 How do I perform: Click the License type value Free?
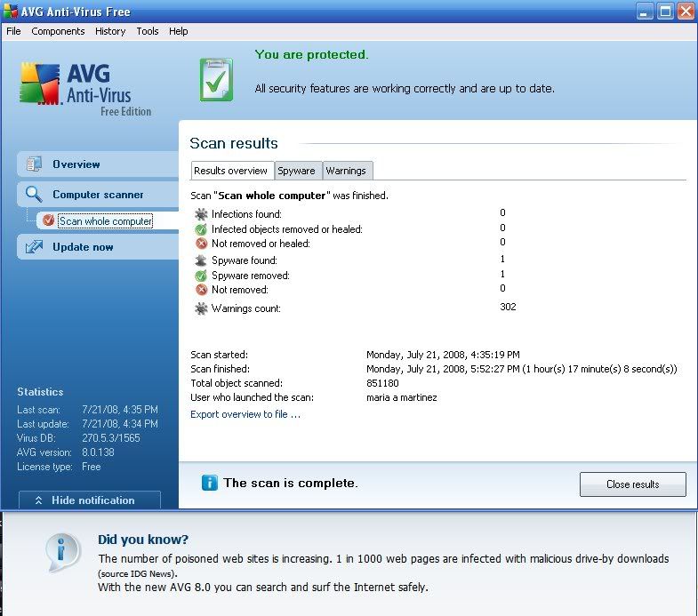(x=92, y=467)
